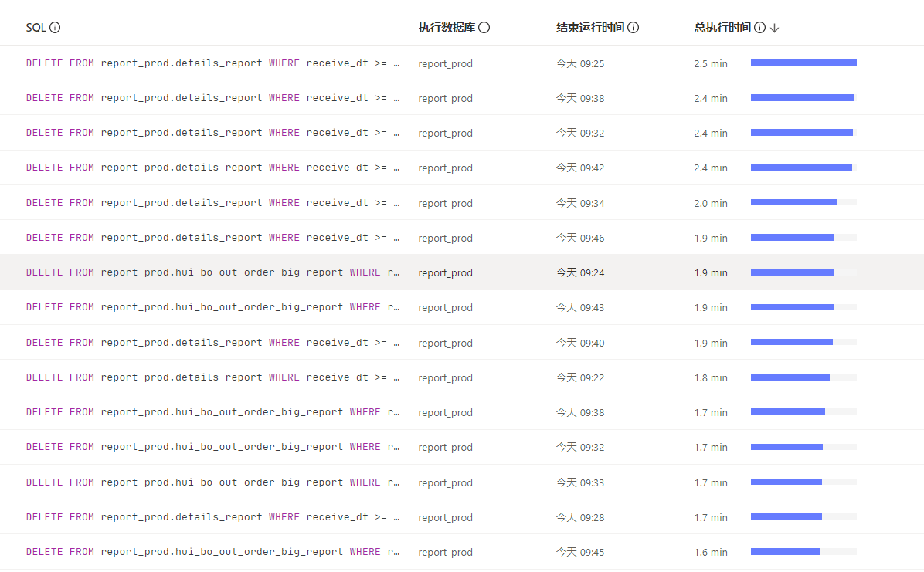Select the '今天 09:42' end time cell

[580, 168]
